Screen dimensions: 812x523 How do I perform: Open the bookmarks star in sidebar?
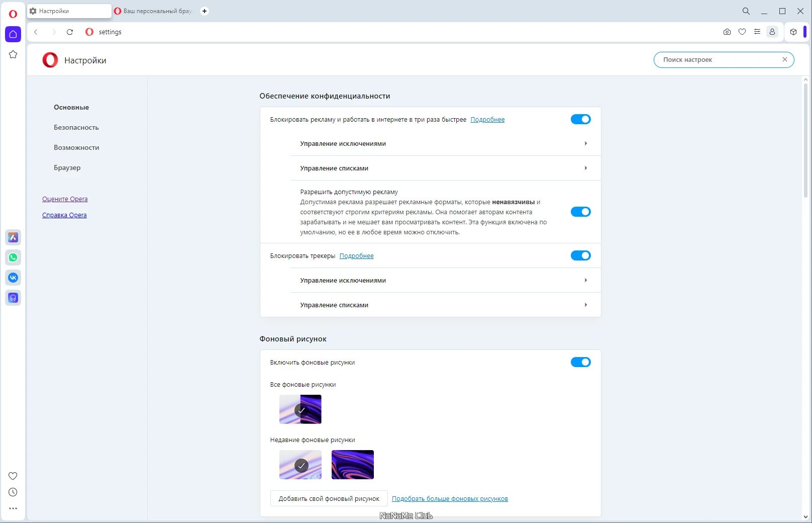[13, 54]
